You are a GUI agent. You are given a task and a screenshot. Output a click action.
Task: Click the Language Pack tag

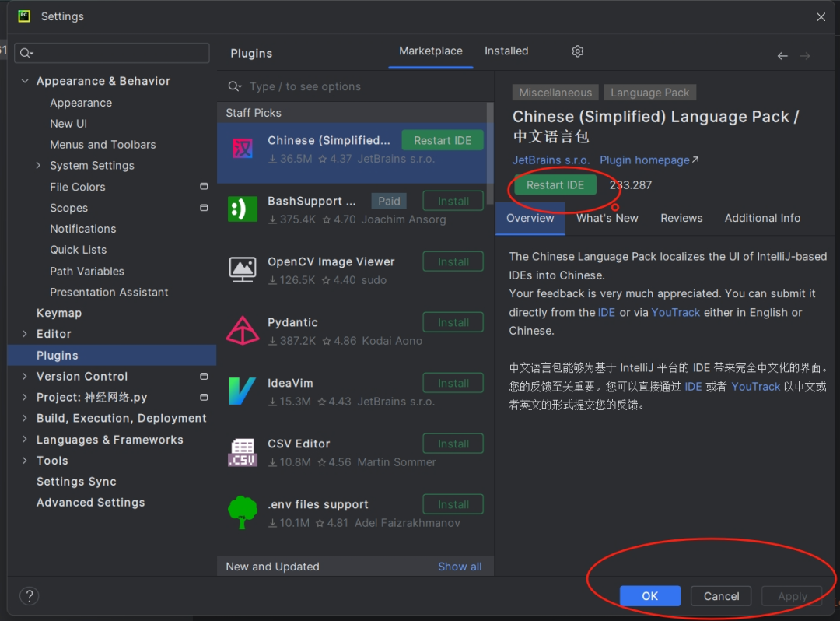click(649, 93)
